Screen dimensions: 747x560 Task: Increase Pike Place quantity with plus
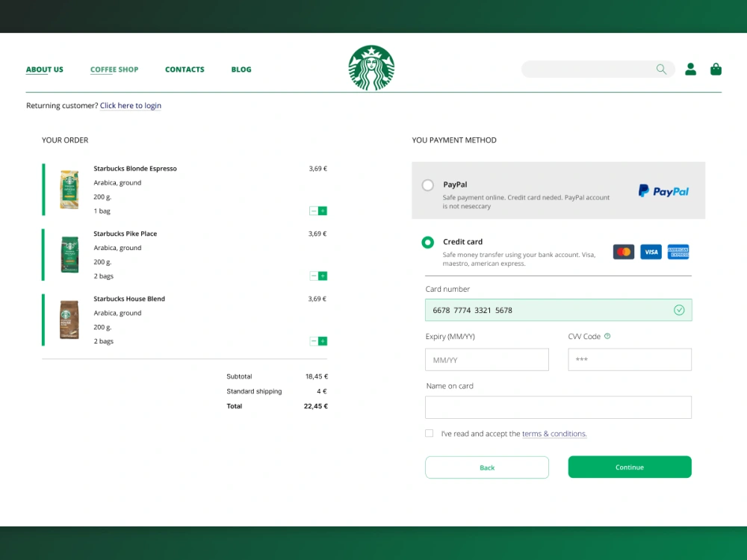point(323,276)
